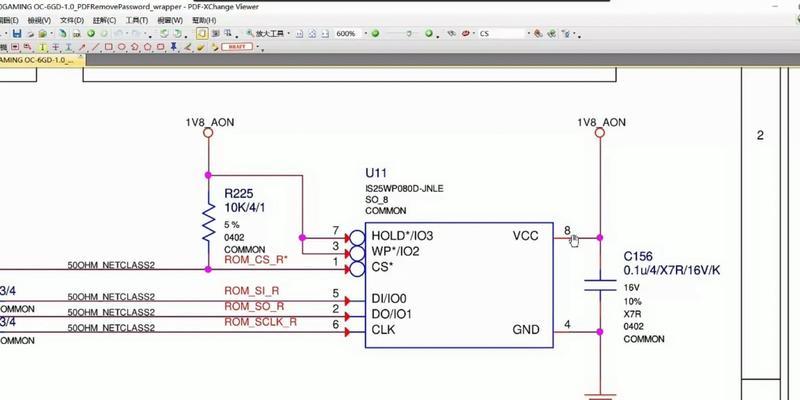Click the 600% zoom level field

347,34
